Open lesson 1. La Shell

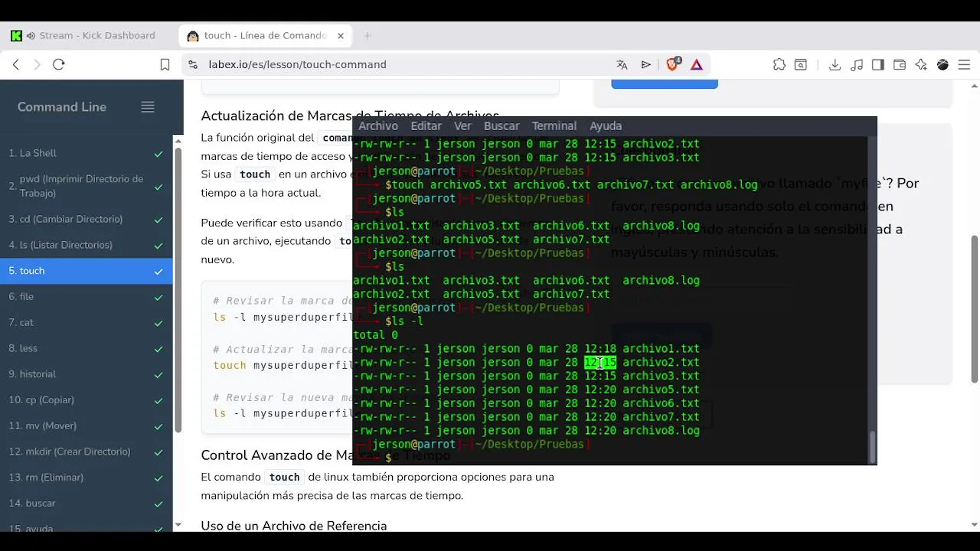(86, 154)
